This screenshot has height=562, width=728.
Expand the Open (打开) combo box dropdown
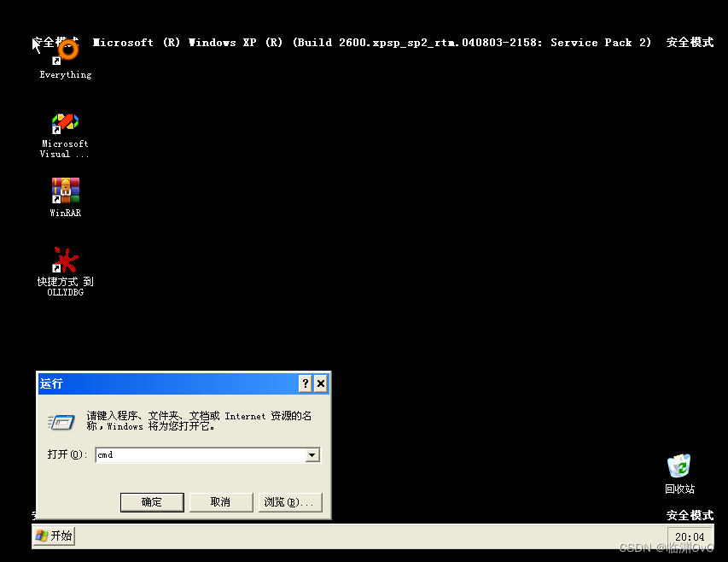[312, 455]
